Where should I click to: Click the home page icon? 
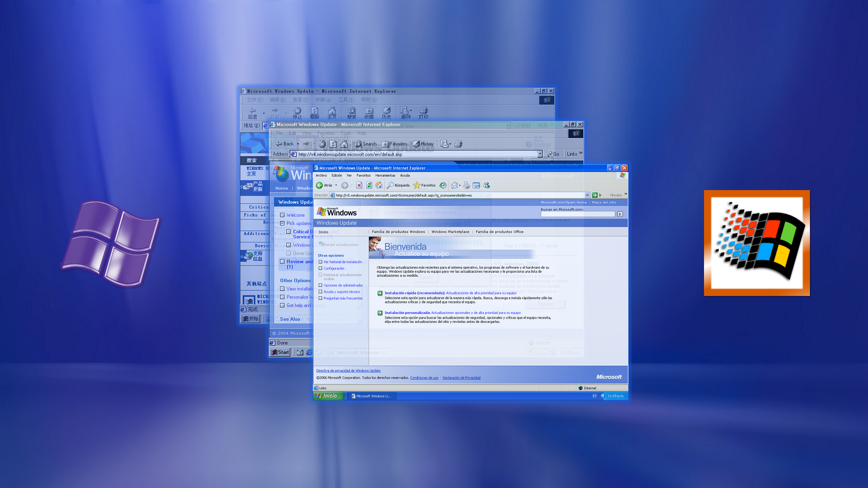(x=379, y=185)
